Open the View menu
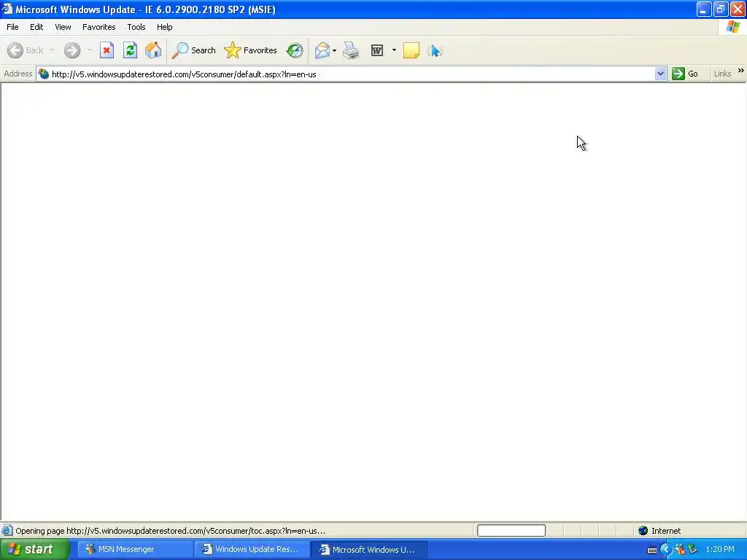The height and width of the screenshot is (560, 747). (63, 27)
